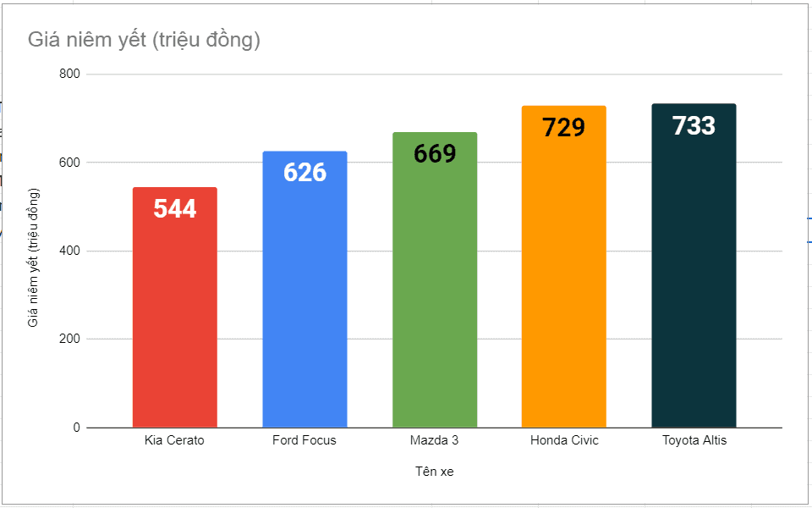Select the 626 data label
This screenshot has width=812, height=508.
point(304,173)
